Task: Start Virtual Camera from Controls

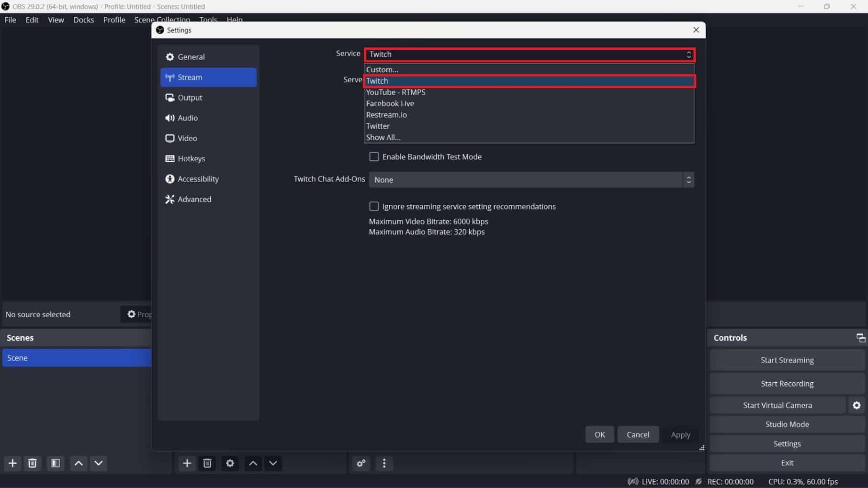Action: pyautogui.click(x=778, y=405)
